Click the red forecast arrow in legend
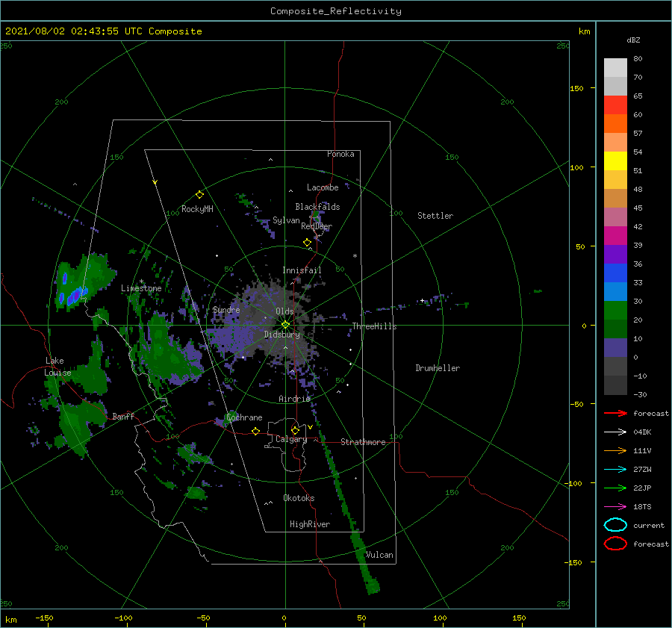Viewport: 672px width, 628px height. (615, 413)
